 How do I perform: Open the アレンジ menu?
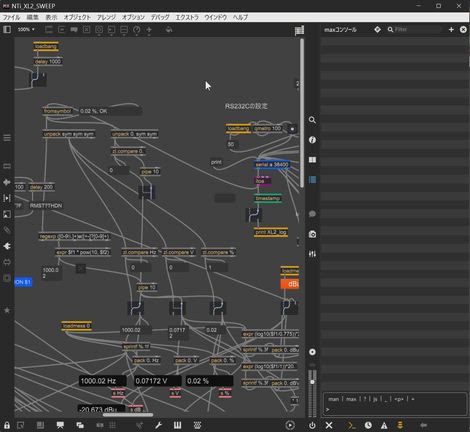point(106,17)
